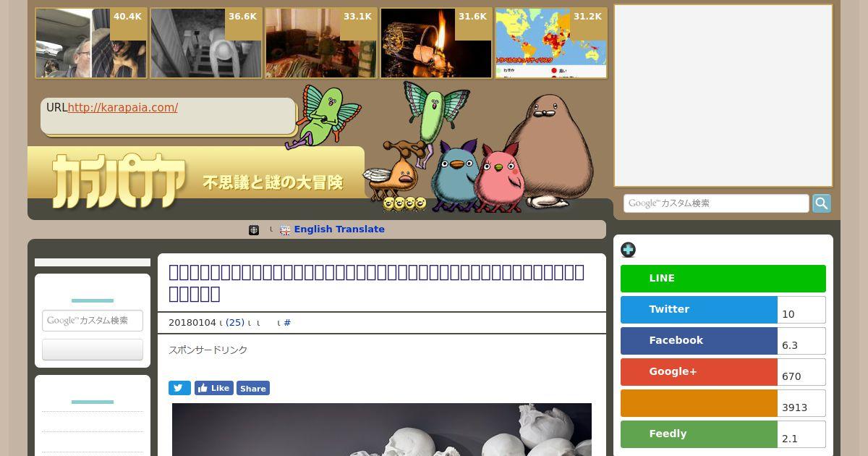Open the world map thumbnail 31.2K

click(551, 43)
